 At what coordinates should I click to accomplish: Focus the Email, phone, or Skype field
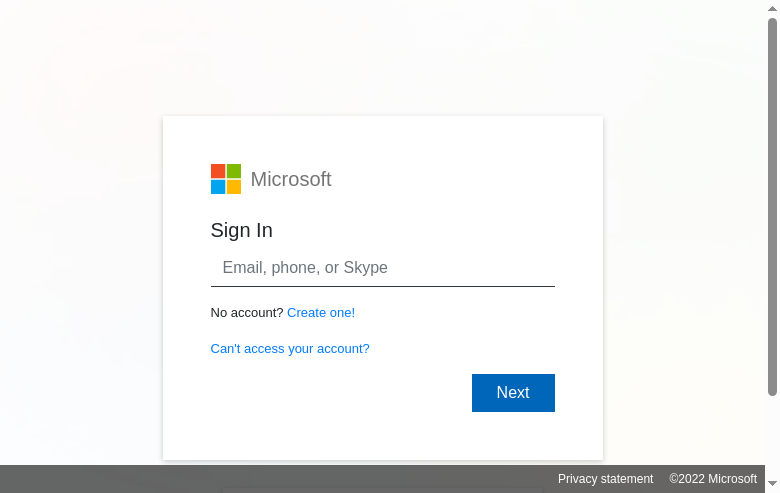coord(383,268)
